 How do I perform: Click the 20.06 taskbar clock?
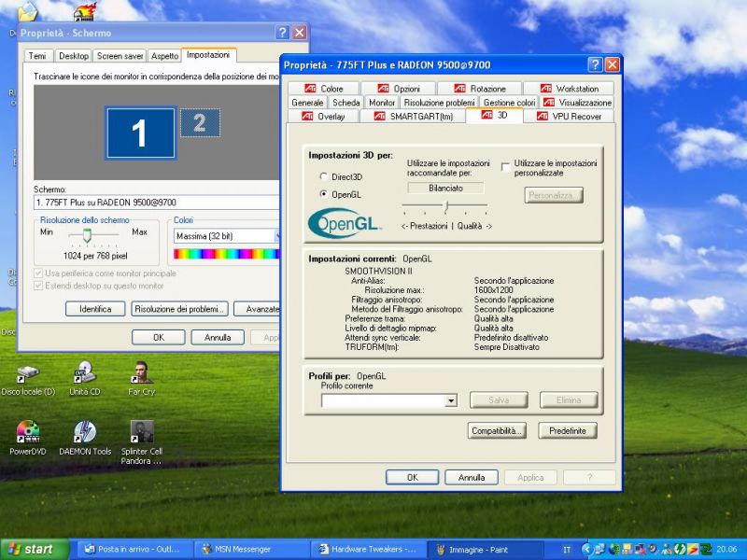(726, 550)
